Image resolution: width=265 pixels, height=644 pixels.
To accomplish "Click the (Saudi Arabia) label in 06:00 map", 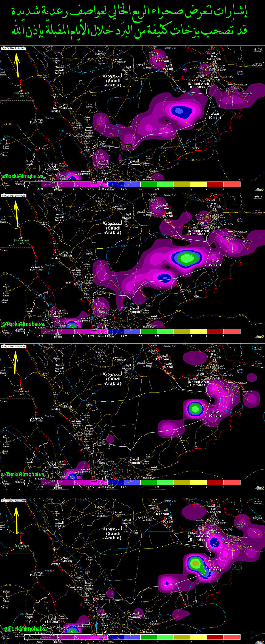I will click(x=113, y=536).
